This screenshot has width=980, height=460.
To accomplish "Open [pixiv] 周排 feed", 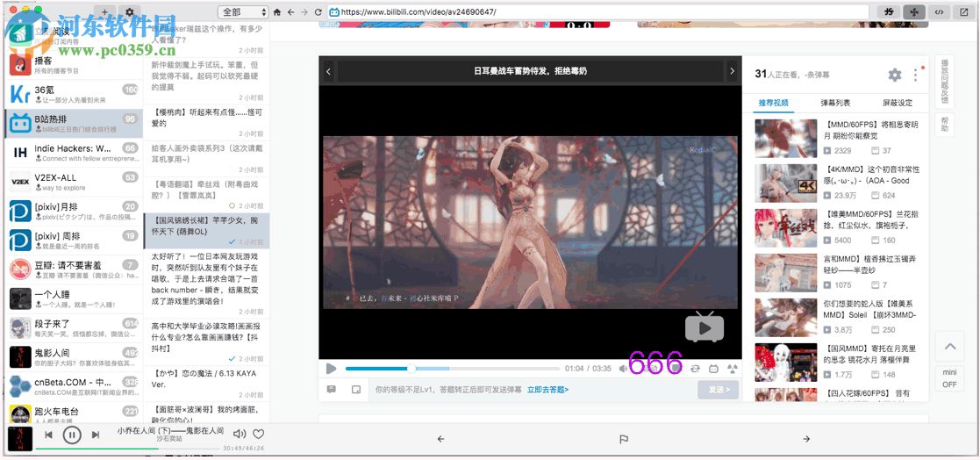I will click(x=74, y=241).
